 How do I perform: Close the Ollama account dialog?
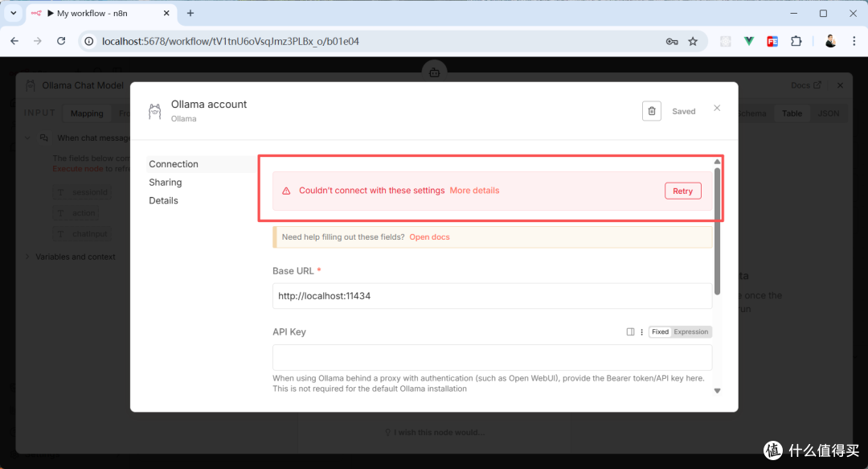pos(717,108)
